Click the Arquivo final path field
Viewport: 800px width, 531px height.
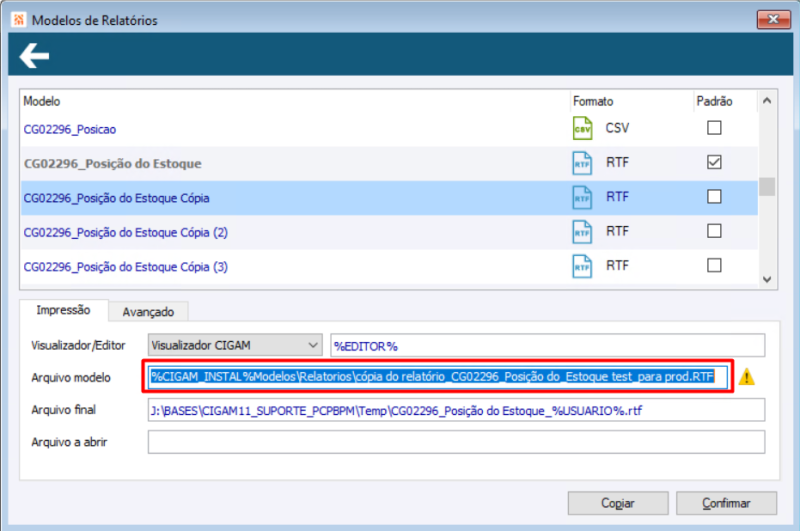coord(457,410)
